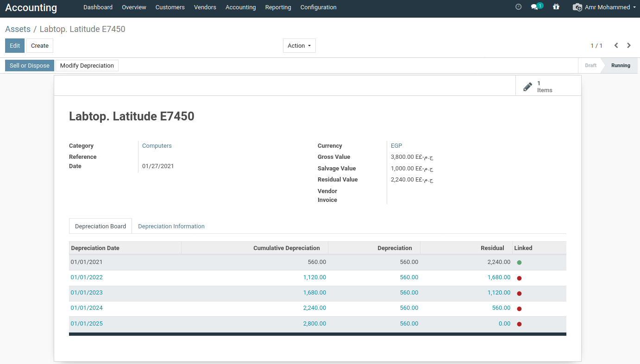Switch to Depreciation Information tab
The image size is (640, 364).
coord(171,226)
